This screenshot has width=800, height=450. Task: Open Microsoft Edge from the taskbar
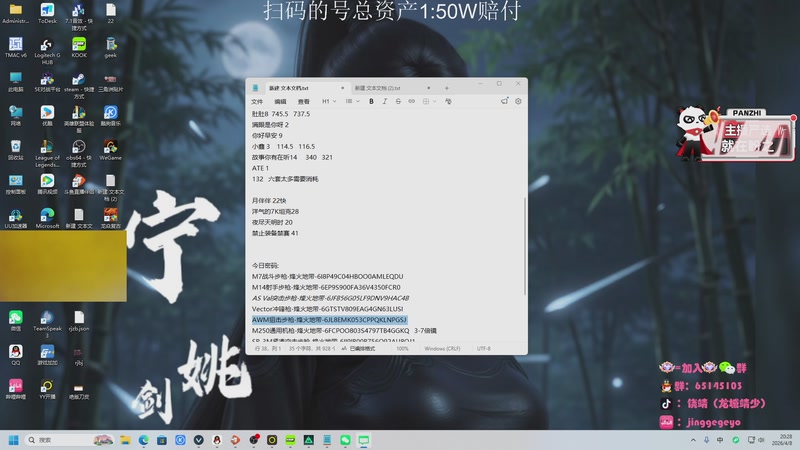[144, 440]
